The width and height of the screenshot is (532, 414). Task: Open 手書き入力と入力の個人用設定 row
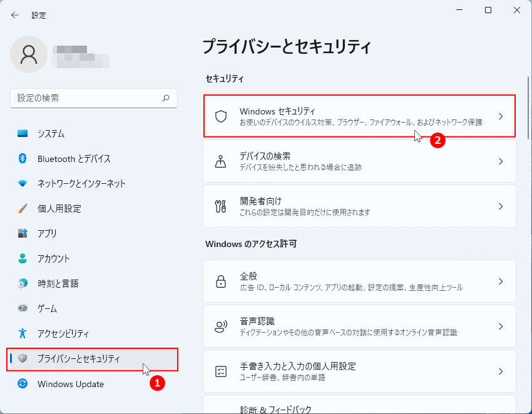(x=359, y=371)
